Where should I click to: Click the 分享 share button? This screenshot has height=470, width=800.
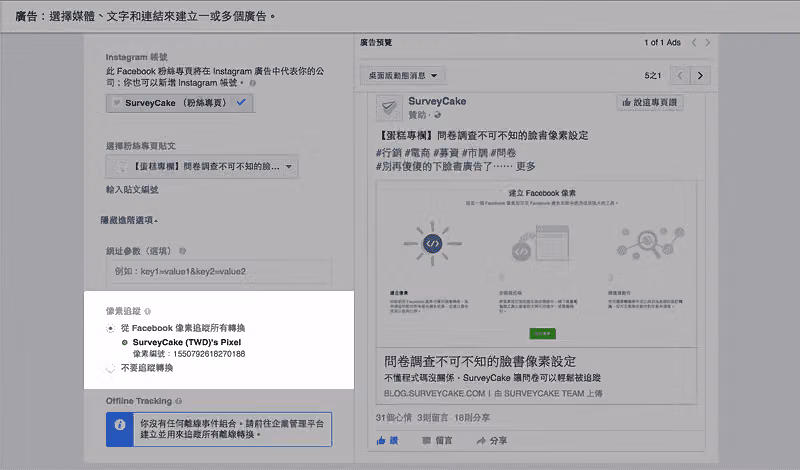[x=492, y=440]
